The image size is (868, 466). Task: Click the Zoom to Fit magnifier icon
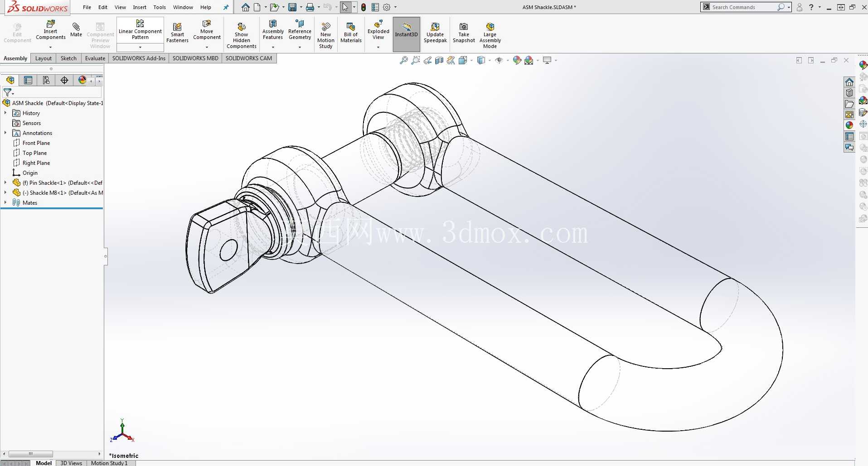click(x=403, y=60)
